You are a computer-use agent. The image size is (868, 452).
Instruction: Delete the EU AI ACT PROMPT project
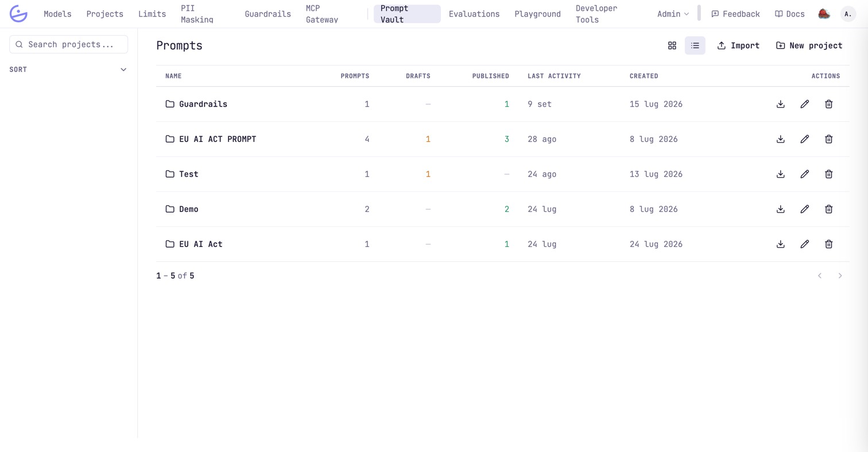(x=828, y=139)
